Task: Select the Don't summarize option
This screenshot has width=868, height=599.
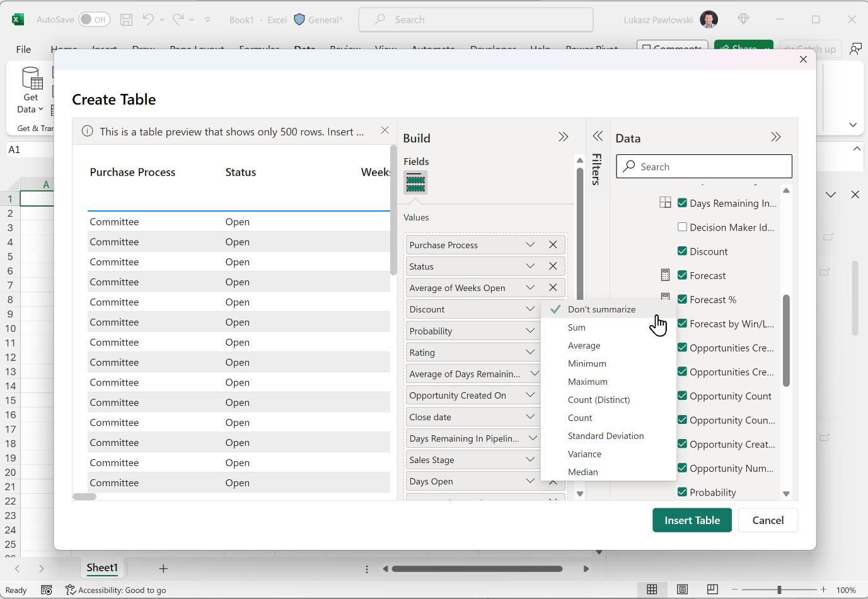Action: click(x=608, y=309)
